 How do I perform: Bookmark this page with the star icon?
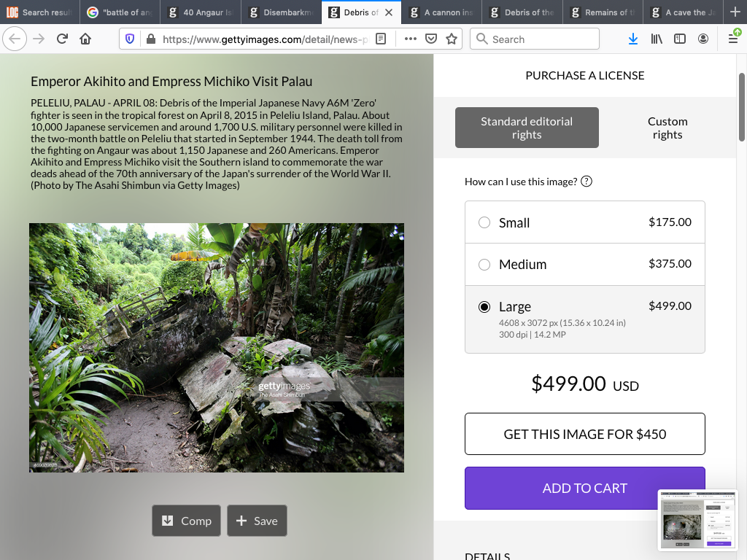tap(452, 39)
